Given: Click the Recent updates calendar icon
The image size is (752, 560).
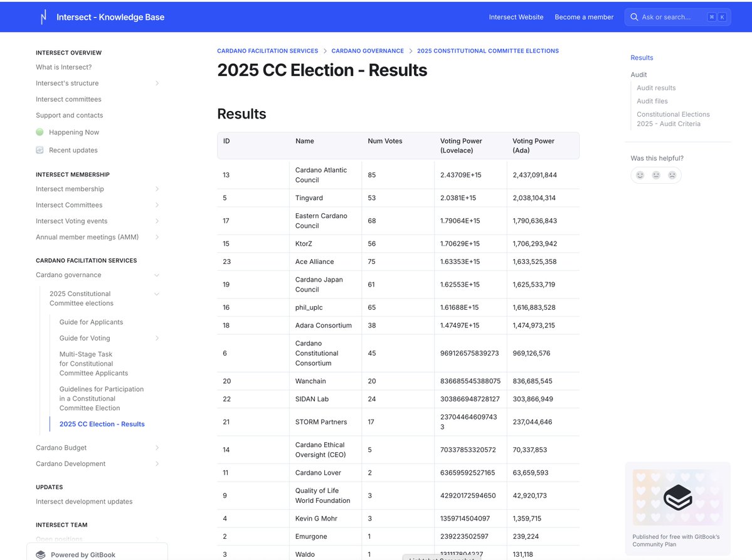Looking at the screenshot, I should point(40,150).
